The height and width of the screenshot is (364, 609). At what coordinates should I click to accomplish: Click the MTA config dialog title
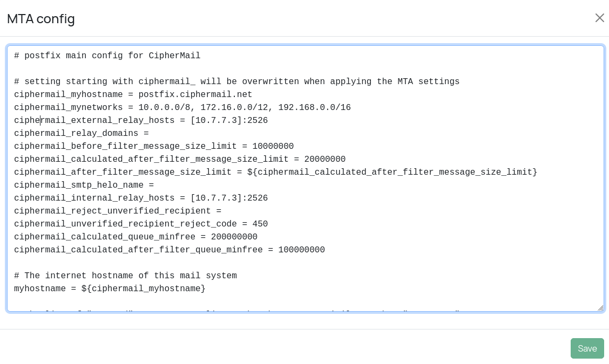tap(41, 19)
